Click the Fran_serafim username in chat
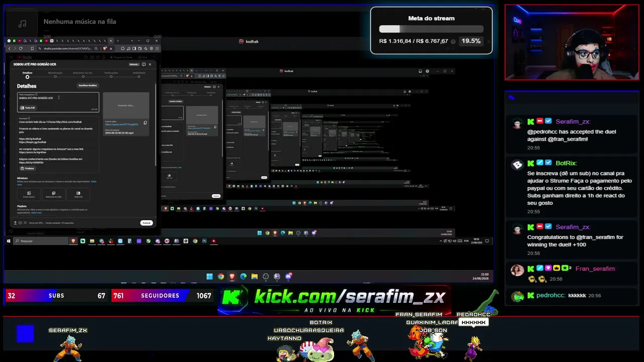Screen dimensions: 644x362 (596, 269)
